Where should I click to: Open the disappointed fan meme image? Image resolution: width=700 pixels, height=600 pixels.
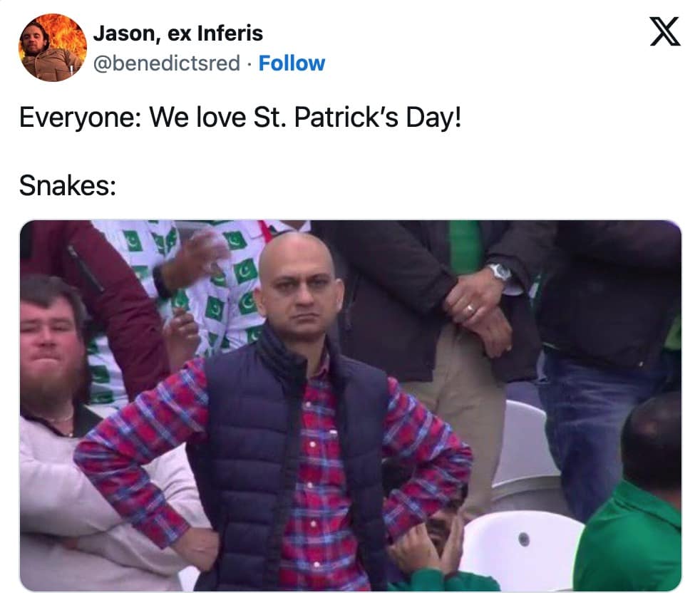click(351, 405)
